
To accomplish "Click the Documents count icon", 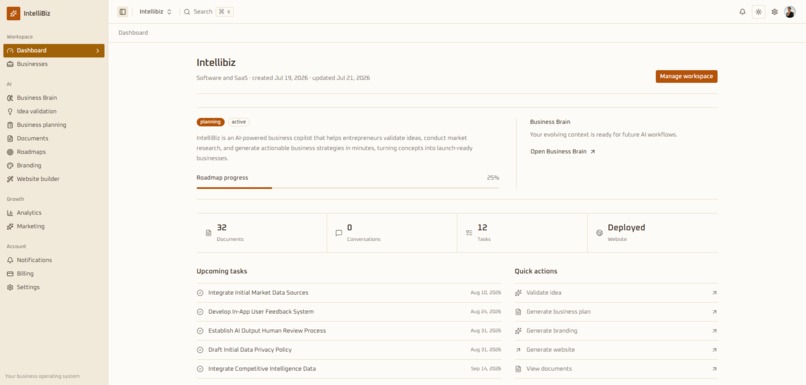I will 209,233.
